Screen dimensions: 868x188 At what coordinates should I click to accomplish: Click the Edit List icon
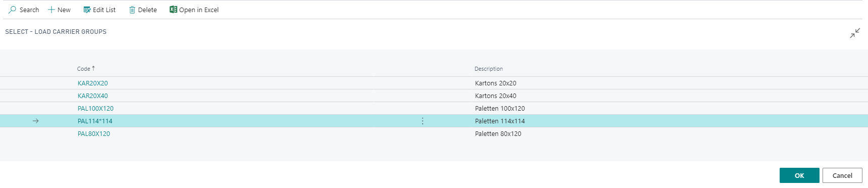(x=87, y=10)
